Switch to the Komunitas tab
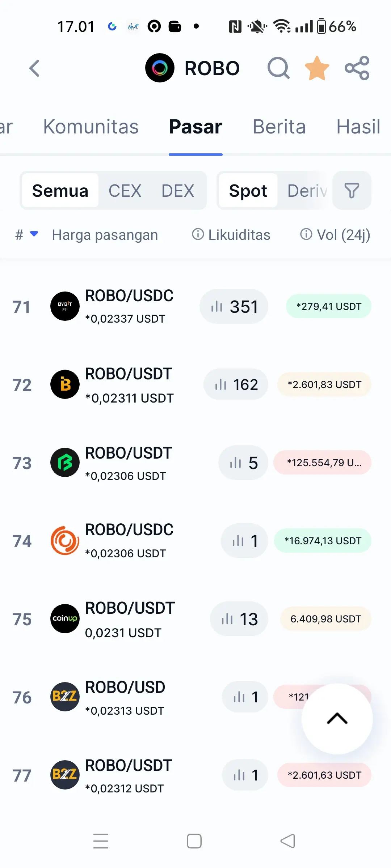 tap(91, 127)
